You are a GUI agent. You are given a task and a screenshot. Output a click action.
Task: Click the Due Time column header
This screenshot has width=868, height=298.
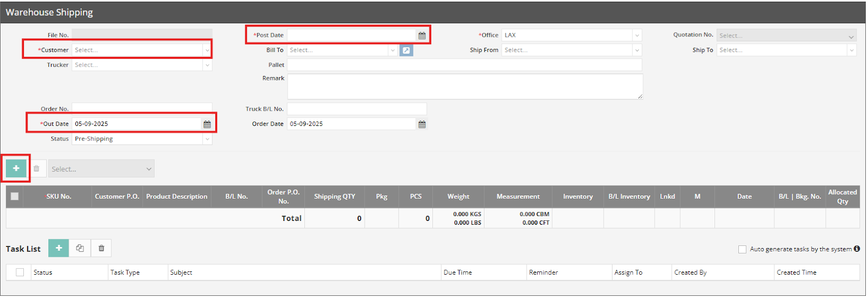(x=458, y=272)
